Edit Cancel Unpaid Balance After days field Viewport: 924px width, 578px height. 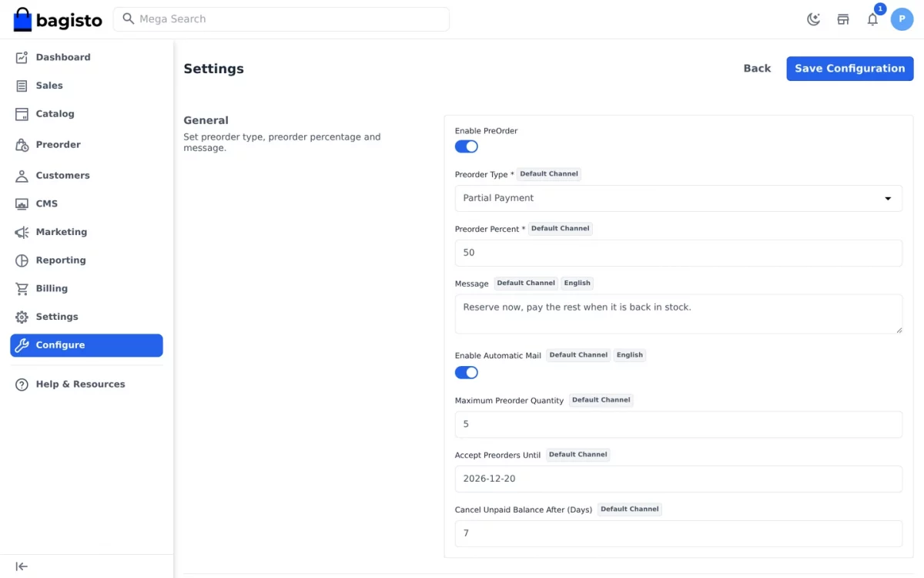click(x=678, y=533)
